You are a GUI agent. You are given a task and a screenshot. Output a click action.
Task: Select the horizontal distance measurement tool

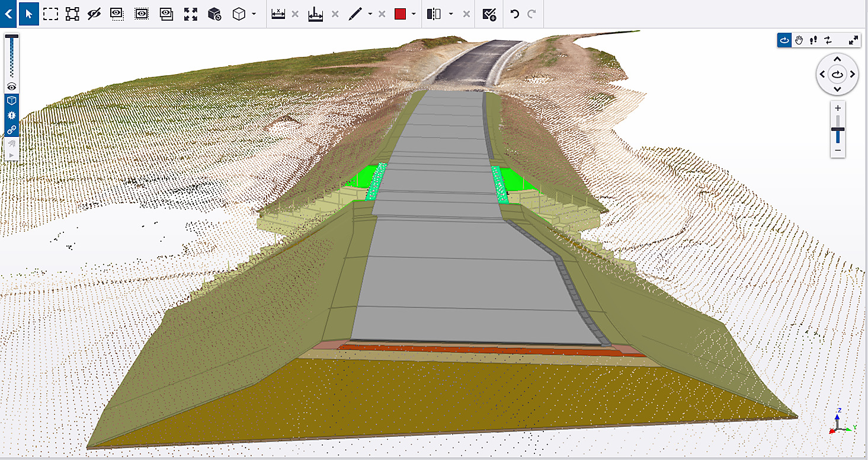(x=278, y=14)
